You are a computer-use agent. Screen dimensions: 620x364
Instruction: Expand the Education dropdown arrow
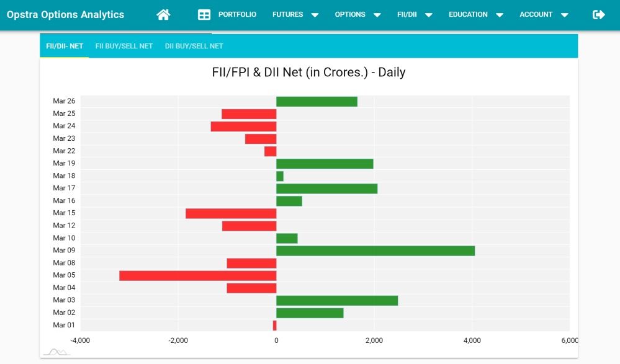[x=499, y=15]
